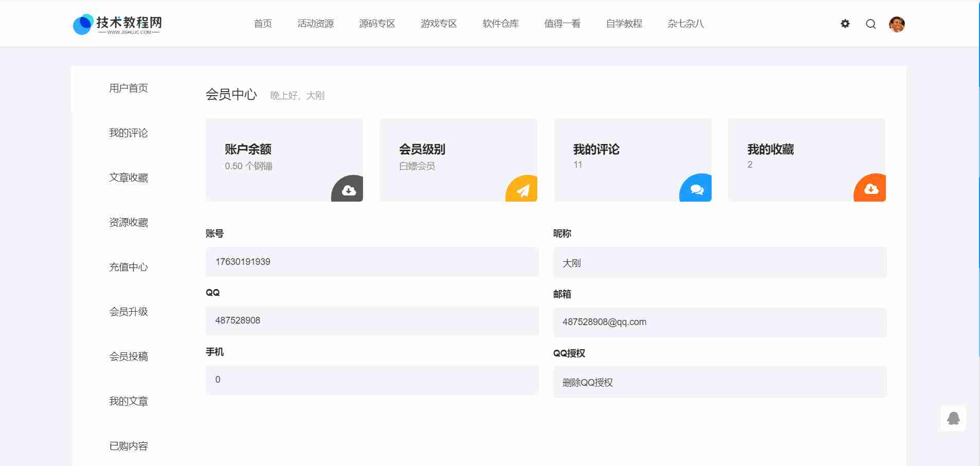
Task: Click the 昵称 input field containing 大刚
Action: pos(719,263)
